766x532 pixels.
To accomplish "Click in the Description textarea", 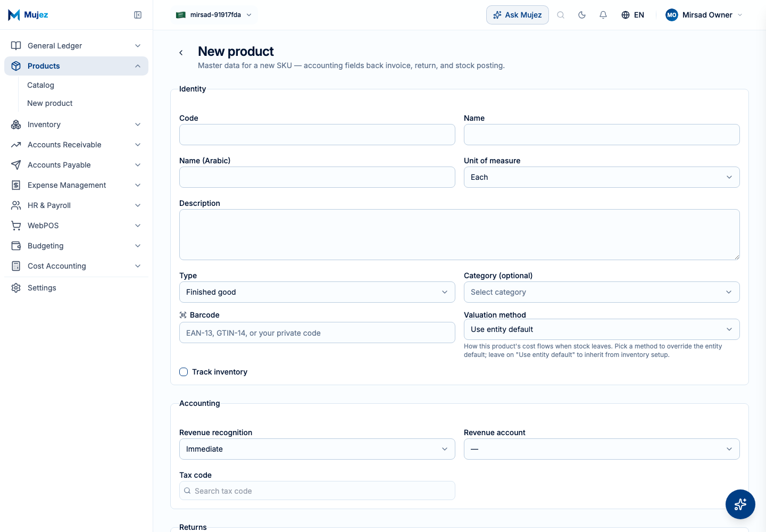I will point(460,235).
